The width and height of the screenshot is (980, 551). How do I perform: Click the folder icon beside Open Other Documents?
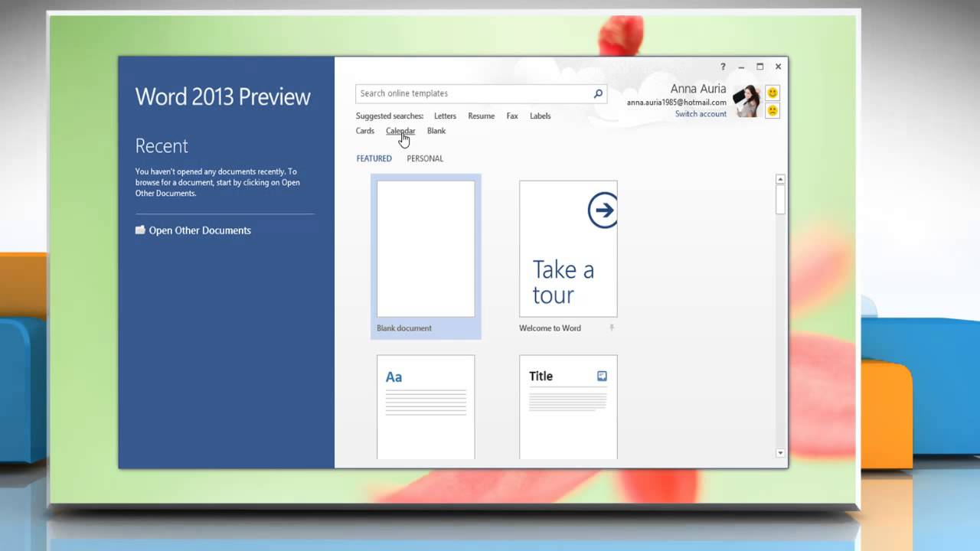point(140,230)
